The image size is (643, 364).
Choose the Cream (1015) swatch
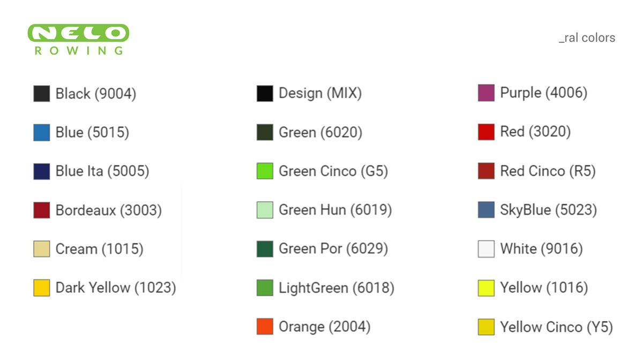point(42,249)
